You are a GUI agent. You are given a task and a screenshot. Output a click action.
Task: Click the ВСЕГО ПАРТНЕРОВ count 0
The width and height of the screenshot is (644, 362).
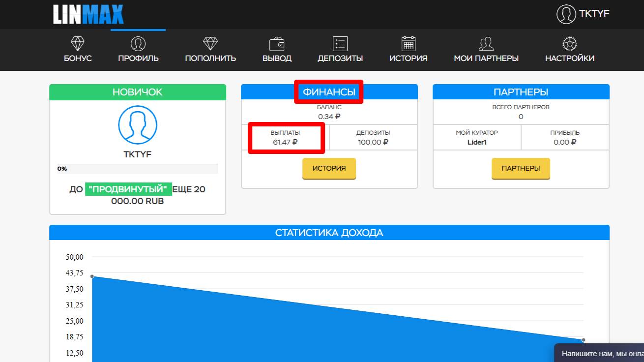(x=521, y=117)
